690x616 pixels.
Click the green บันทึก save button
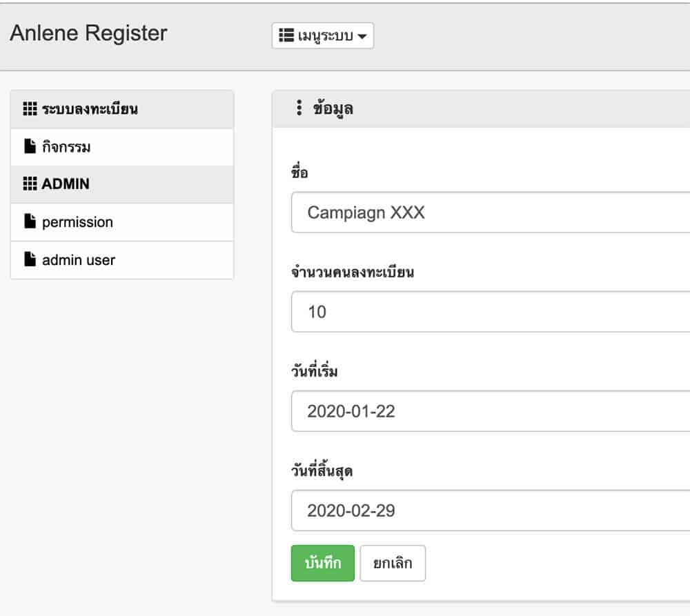tap(322, 563)
